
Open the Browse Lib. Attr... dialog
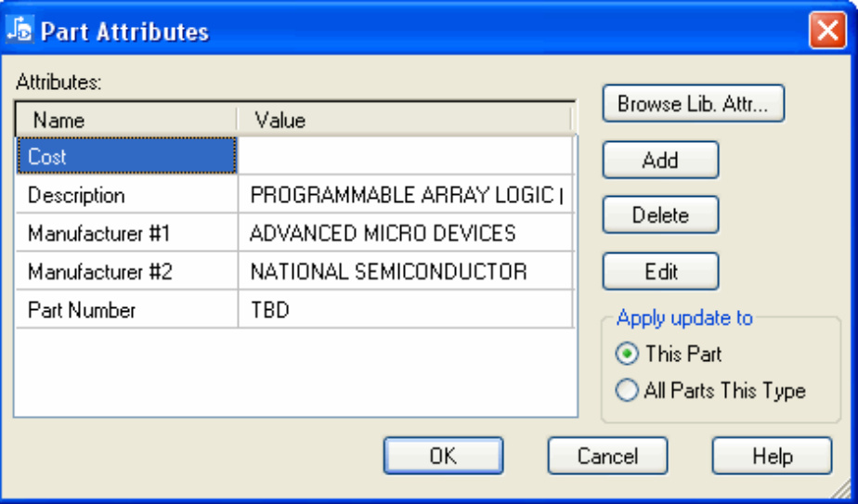tap(693, 104)
